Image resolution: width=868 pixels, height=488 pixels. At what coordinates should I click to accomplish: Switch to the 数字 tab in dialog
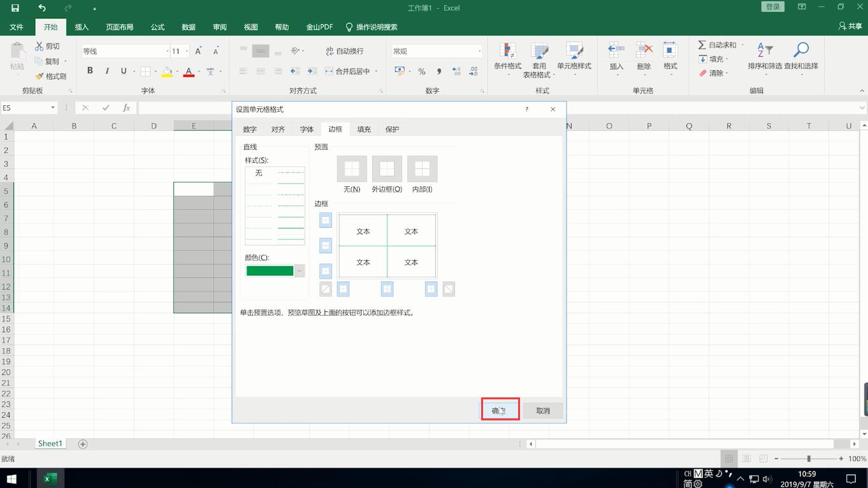click(x=250, y=129)
